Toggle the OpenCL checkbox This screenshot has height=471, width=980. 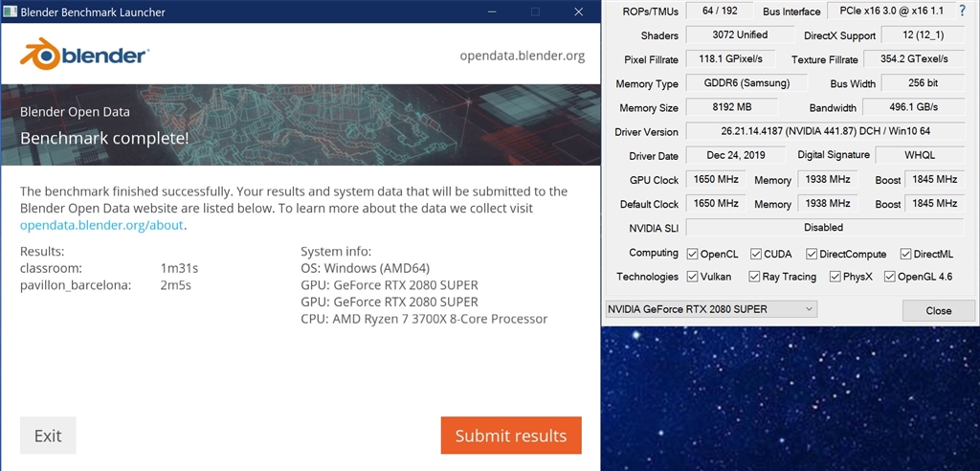[693, 254]
